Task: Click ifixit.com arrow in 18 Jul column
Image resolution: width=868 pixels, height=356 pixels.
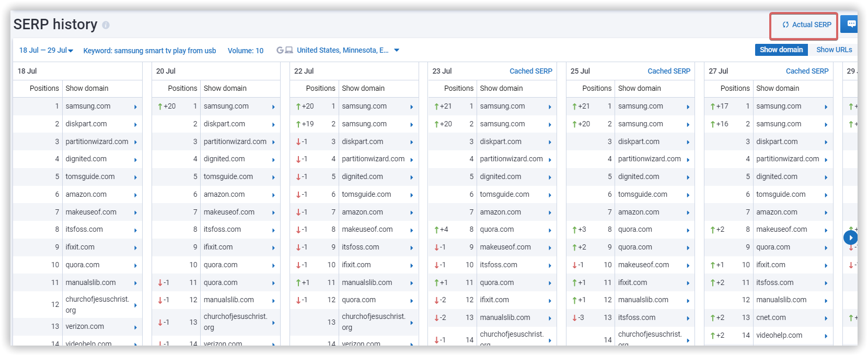Action: click(x=135, y=248)
